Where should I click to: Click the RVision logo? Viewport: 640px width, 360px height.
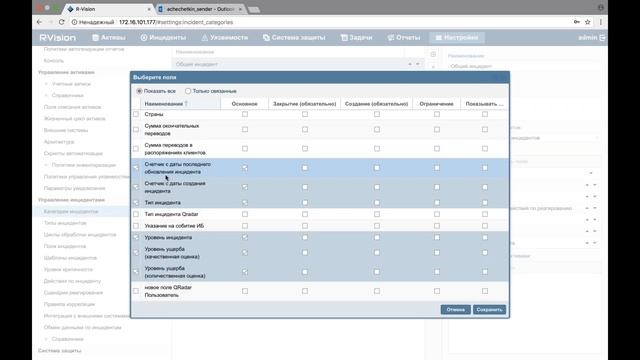pos(58,38)
